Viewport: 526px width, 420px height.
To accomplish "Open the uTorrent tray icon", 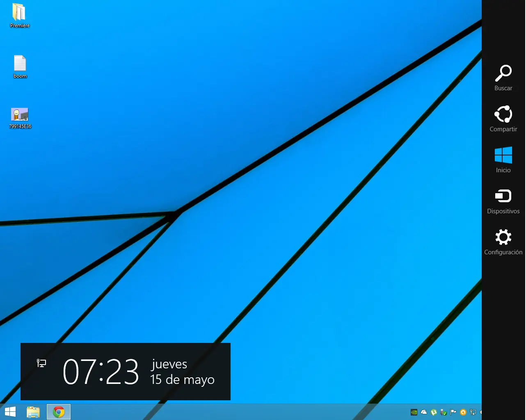I will pyautogui.click(x=434, y=412).
